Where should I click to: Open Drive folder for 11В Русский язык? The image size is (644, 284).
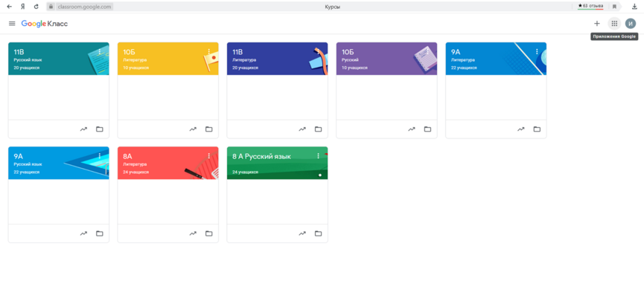pos(100,129)
